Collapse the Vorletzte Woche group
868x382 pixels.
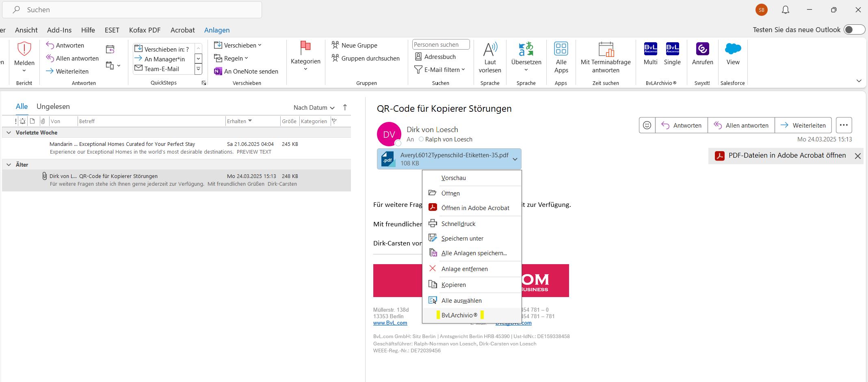click(x=9, y=132)
